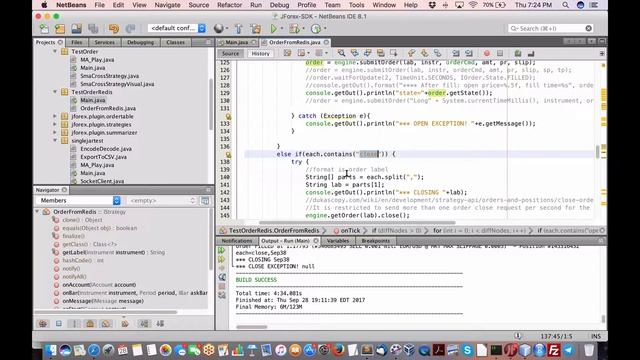Open Finder from the Dock

51,350
